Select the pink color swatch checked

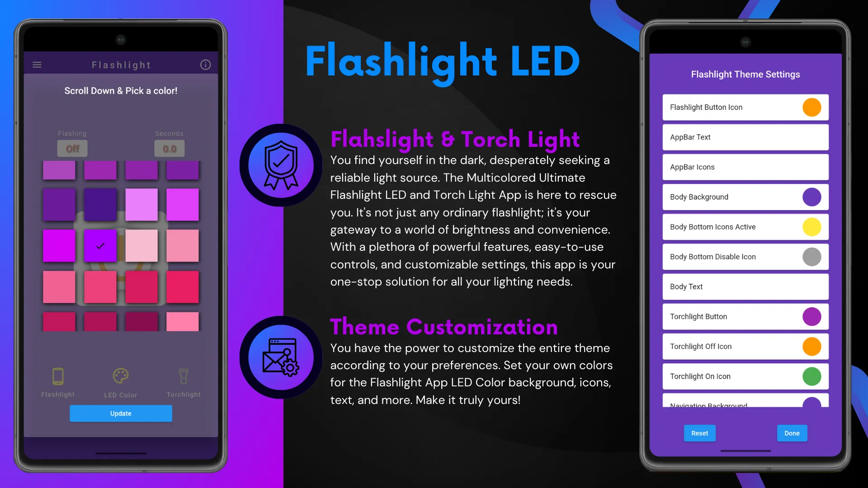[100, 245]
